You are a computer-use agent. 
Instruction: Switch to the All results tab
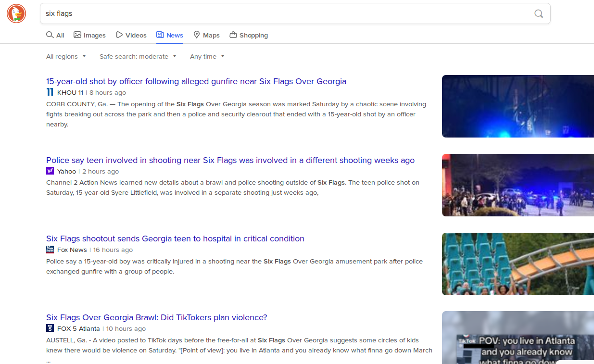click(x=55, y=35)
